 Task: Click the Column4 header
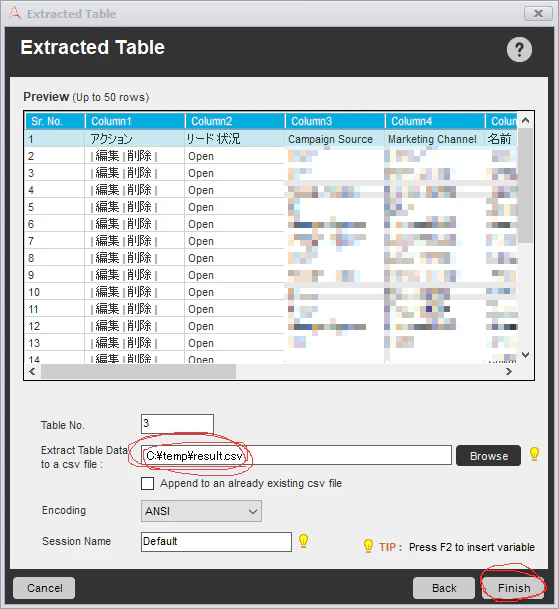pyautogui.click(x=435, y=121)
